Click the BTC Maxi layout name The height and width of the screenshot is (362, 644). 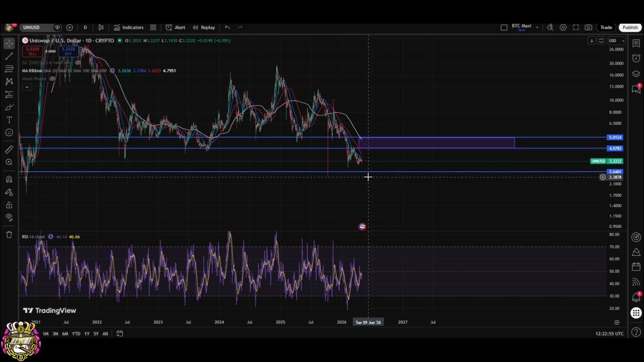click(521, 26)
